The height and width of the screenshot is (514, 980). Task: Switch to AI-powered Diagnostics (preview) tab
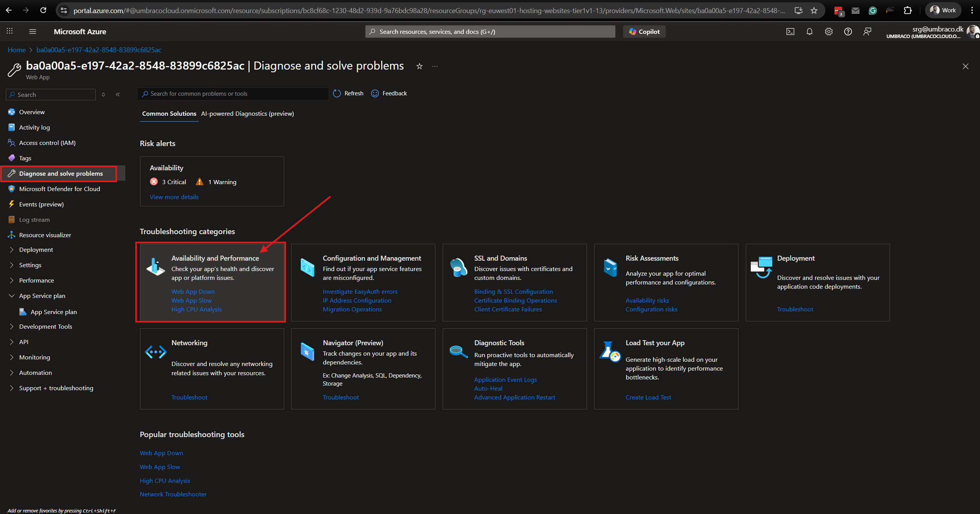point(247,113)
